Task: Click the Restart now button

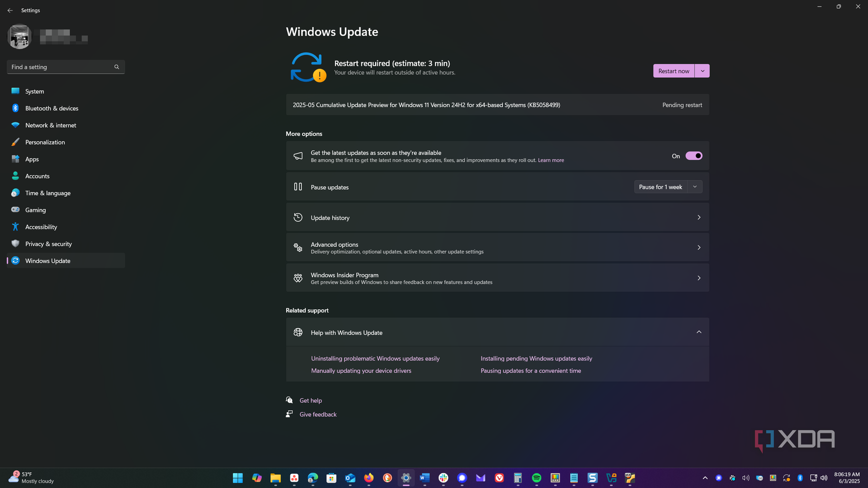Action: 674,71
